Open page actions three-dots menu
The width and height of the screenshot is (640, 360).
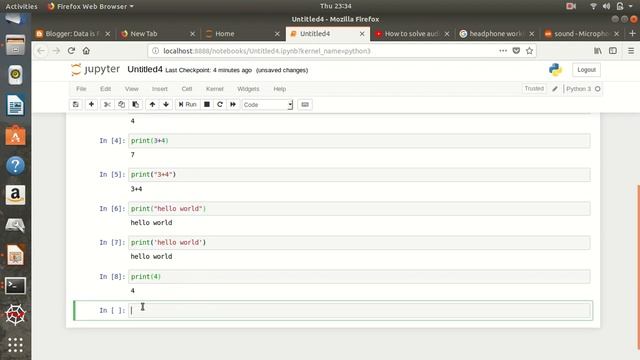point(503,51)
